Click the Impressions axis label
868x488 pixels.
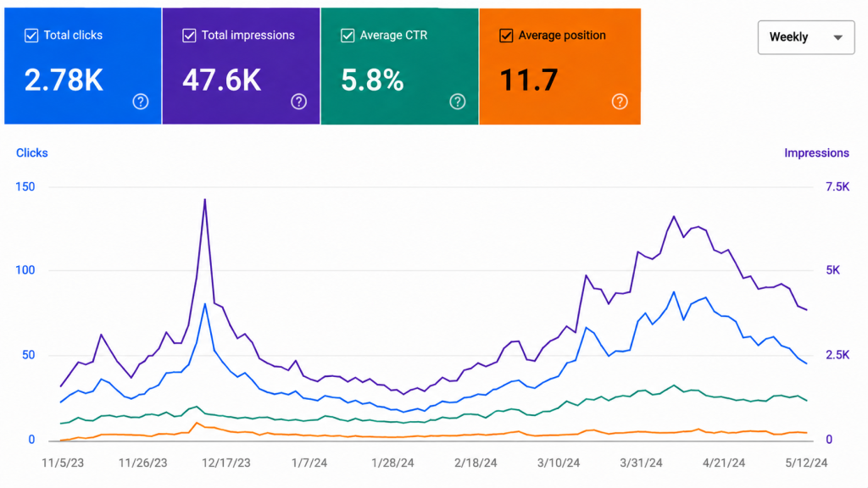click(x=816, y=153)
